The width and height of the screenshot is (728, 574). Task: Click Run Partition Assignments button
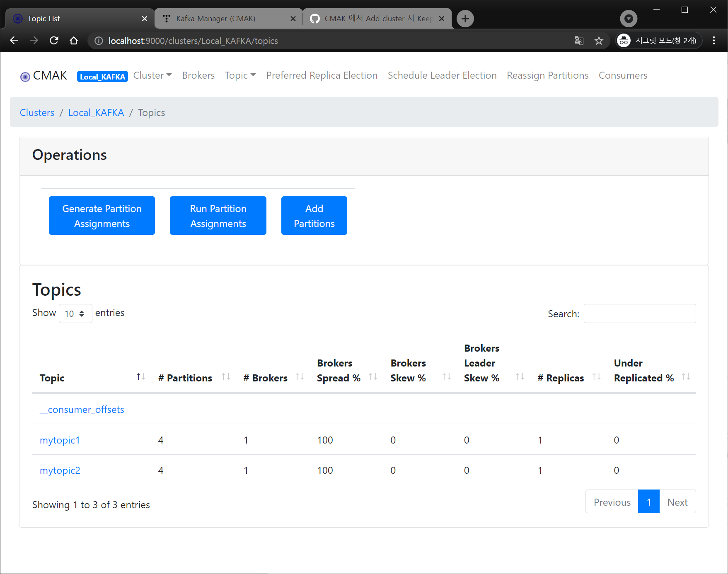218,216
